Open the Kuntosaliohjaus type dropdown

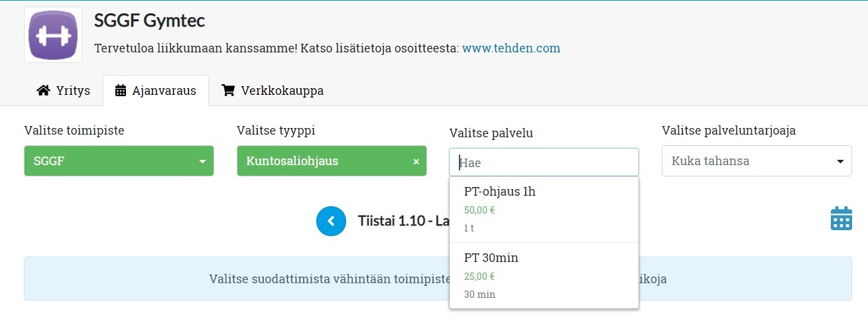click(325, 161)
